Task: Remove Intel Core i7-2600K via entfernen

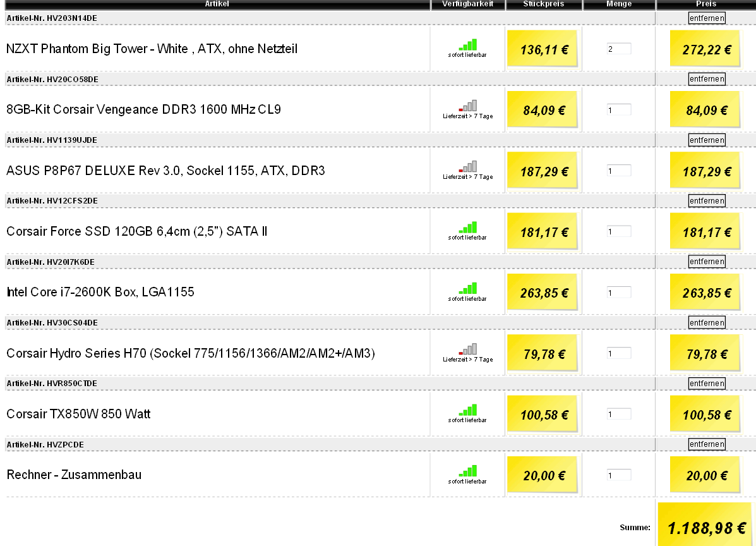Action: coord(707,262)
